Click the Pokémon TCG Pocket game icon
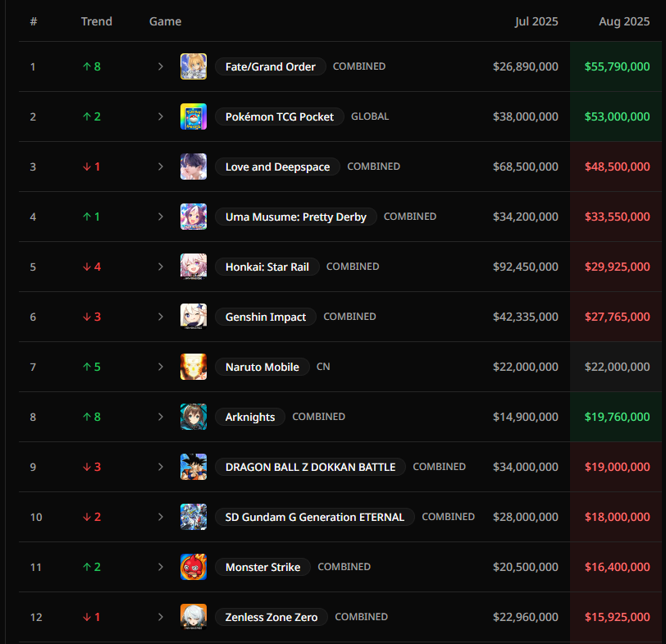The width and height of the screenshot is (666, 644). click(x=194, y=116)
